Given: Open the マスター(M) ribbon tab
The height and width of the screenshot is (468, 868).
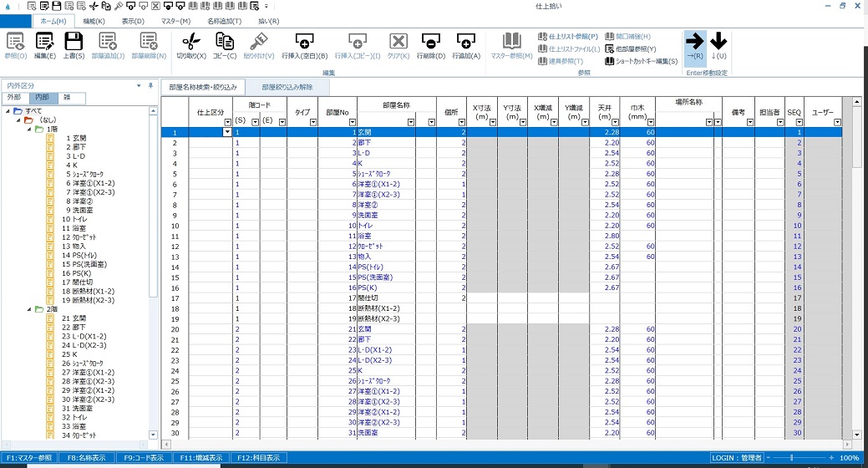Looking at the screenshot, I should 175,21.
